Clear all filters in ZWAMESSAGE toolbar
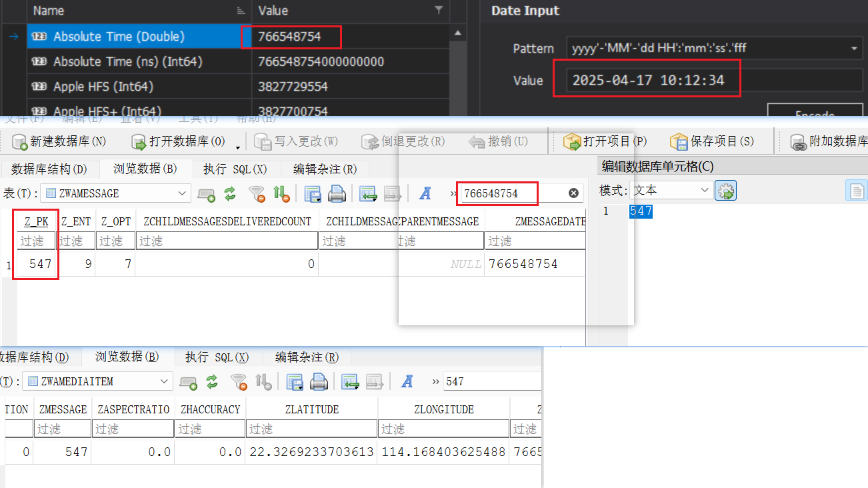The width and height of the screenshot is (868, 488). 257,194
